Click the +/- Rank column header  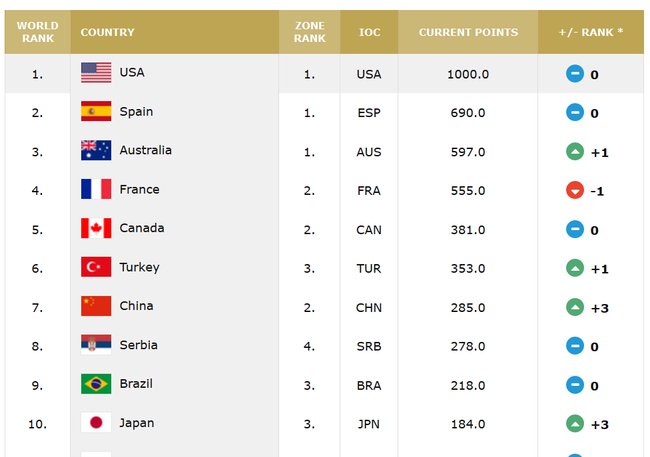pos(590,32)
